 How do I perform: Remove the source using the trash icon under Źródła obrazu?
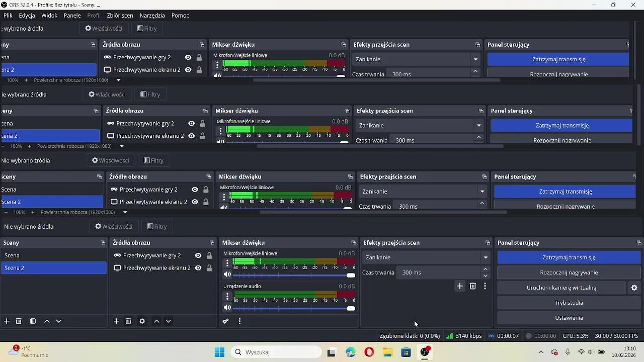128,321
